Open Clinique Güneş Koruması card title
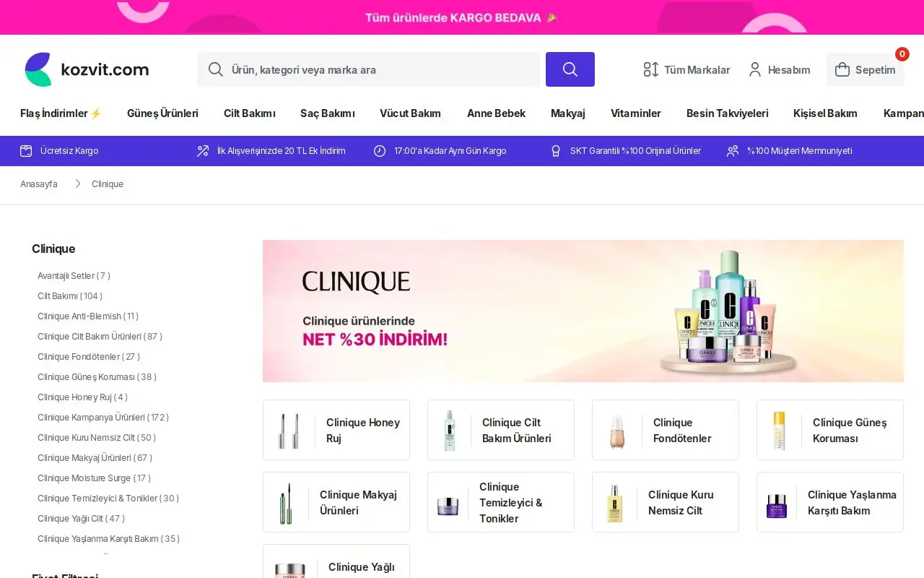Viewport: 924px width, 578px height. coord(850,430)
